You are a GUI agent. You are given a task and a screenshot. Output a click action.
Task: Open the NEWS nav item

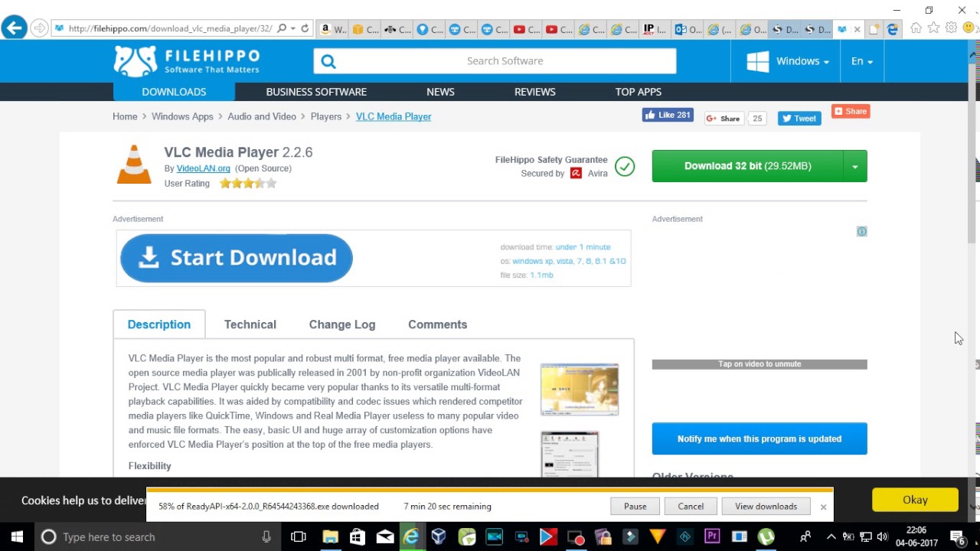click(x=440, y=92)
